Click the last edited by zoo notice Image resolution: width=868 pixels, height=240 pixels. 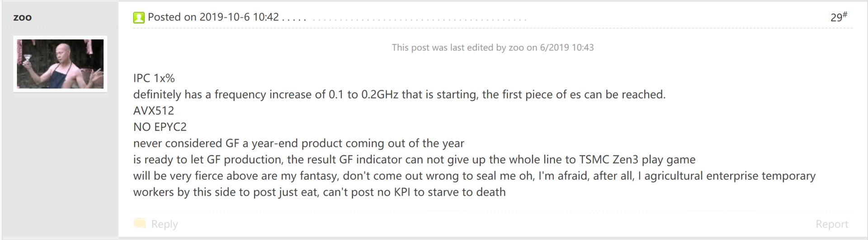(493, 48)
